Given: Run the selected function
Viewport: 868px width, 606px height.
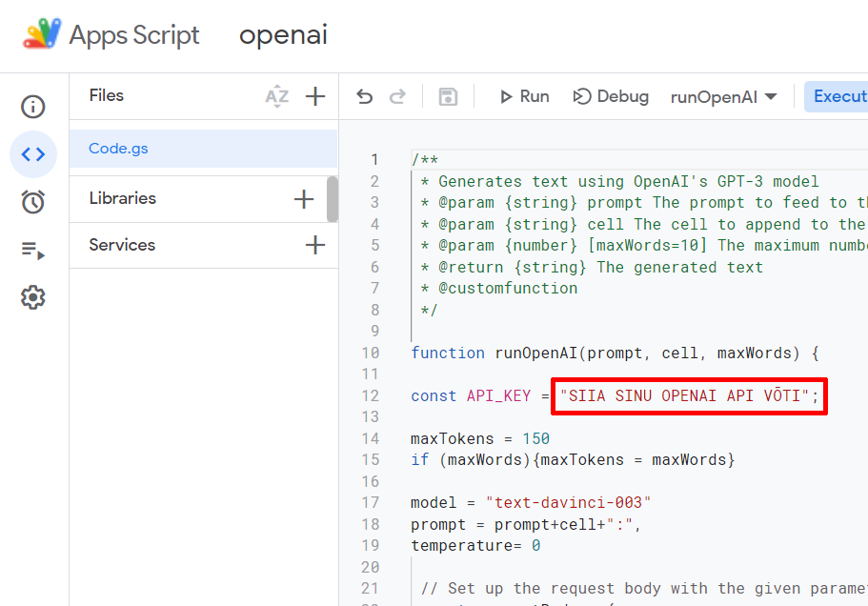Looking at the screenshot, I should (x=524, y=97).
